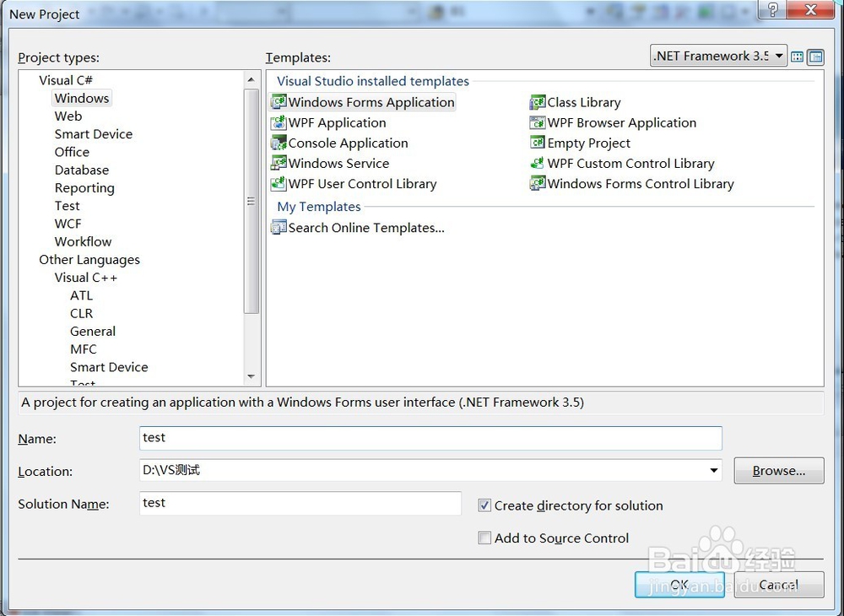The width and height of the screenshot is (844, 616).
Task: Select ATL under Visual C++
Action: tap(81, 295)
